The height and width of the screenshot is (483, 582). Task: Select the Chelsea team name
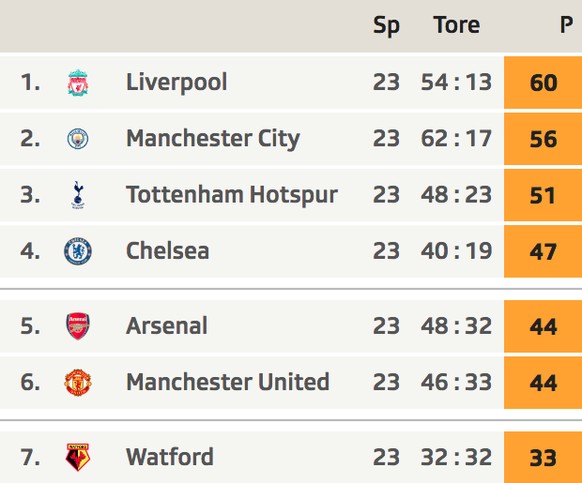click(168, 251)
